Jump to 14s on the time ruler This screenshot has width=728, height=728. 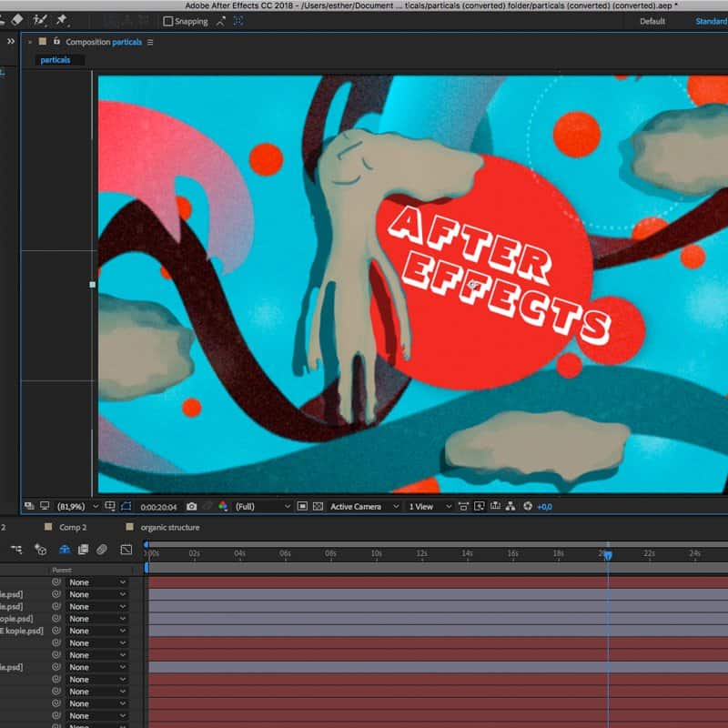point(467,553)
